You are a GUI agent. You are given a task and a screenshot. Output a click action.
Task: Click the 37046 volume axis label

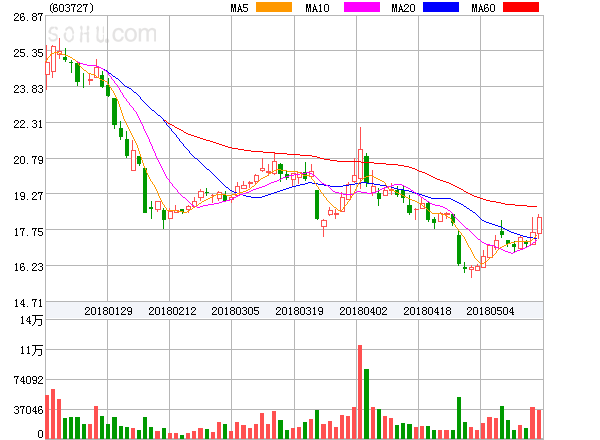click(28, 410)
